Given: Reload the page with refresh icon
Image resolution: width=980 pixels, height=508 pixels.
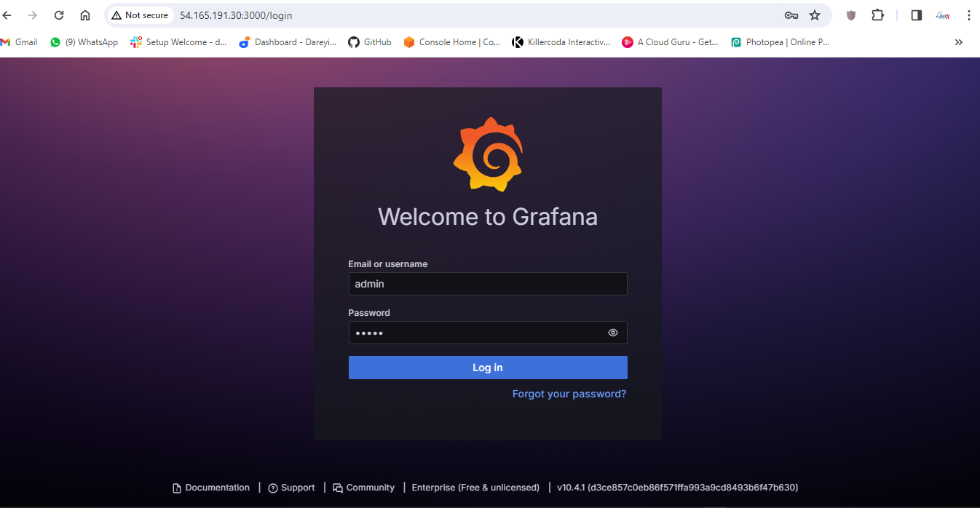Looking at the screenshot, I should 59,15.
